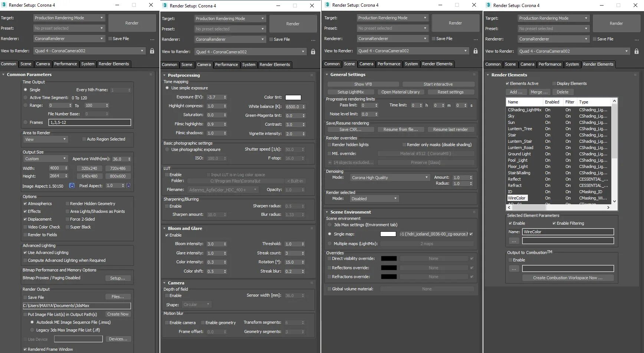Click the Setup... button for Bitmap Proxies
This screenshot has width=644, height=353.
point(118,278)
